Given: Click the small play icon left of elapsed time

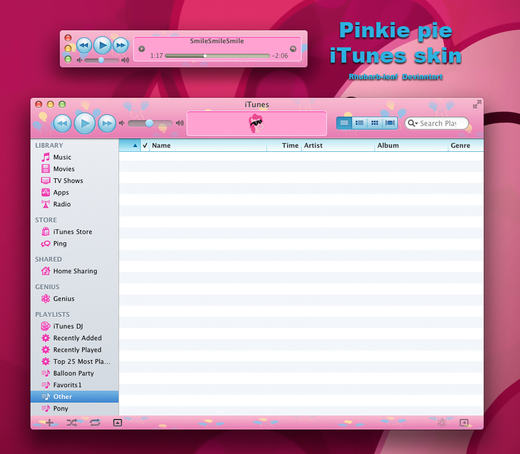Looking at the screenshot, I should 142,49.
